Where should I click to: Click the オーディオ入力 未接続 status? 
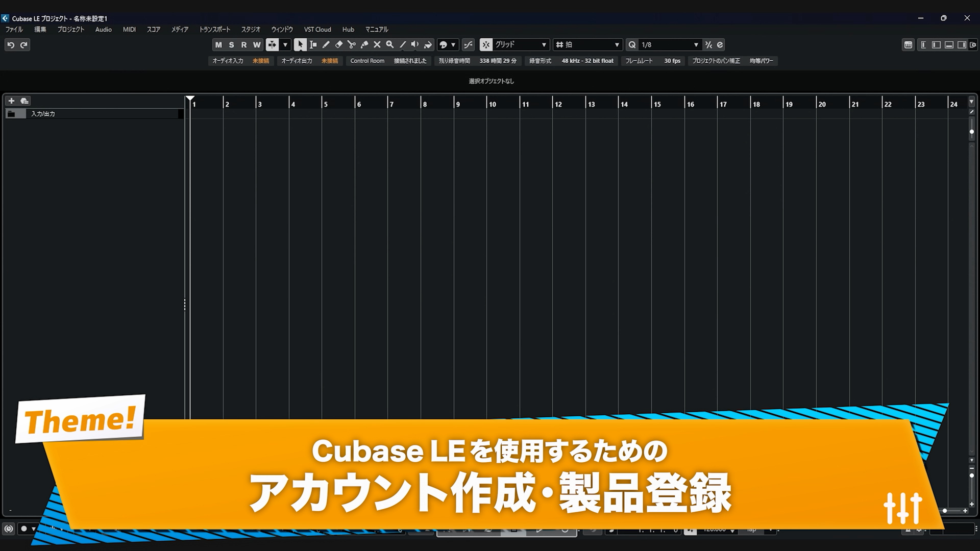coord(241,61)
